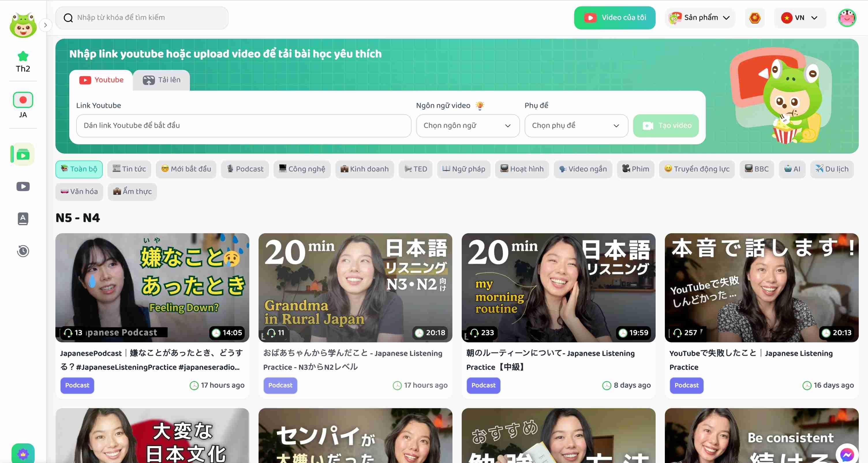
Task: Open the センパイが video thumbnail
Action: [x=356, y=436]
